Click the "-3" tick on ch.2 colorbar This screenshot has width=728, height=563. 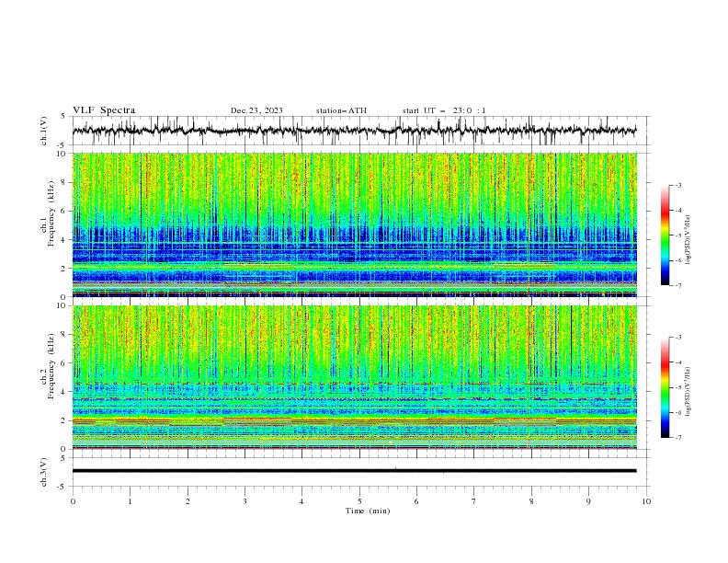click(x=677, y=338)
